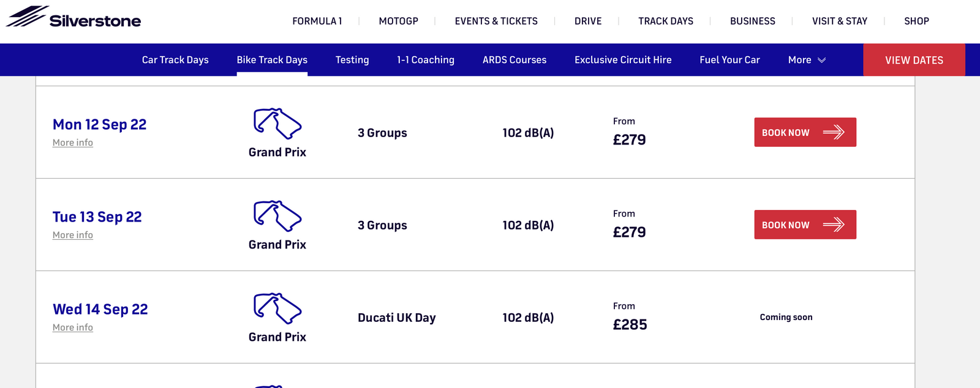
Task: Click arrow icon on Mon 12 Sep Book Now
Action: point(834,132)
